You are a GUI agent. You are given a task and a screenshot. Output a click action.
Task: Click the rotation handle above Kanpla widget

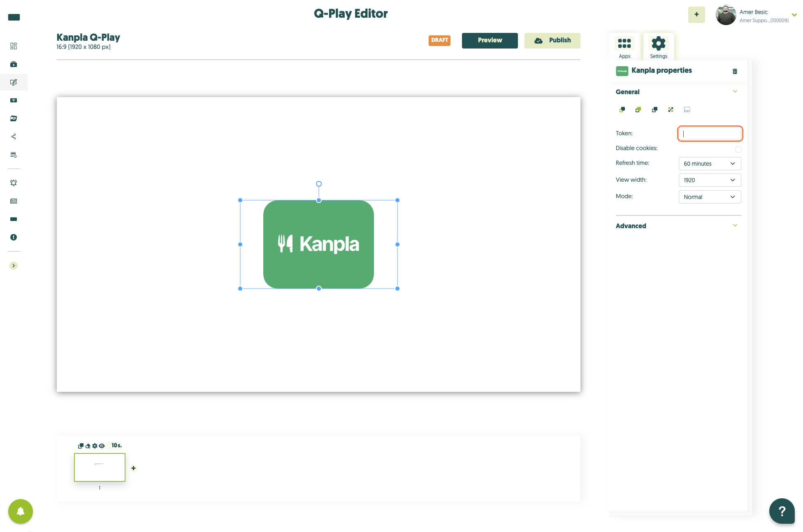coord(319,184)
